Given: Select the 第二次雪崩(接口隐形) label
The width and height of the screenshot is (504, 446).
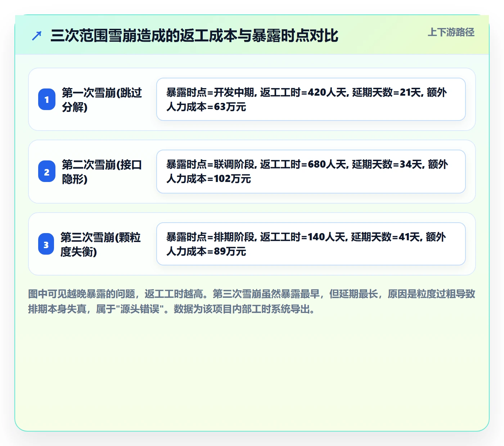Looking at the screenshot, I should 102,172.
